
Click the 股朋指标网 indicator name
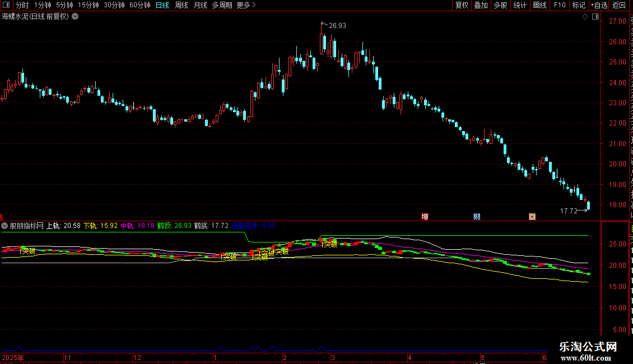[x=27, y=226]
